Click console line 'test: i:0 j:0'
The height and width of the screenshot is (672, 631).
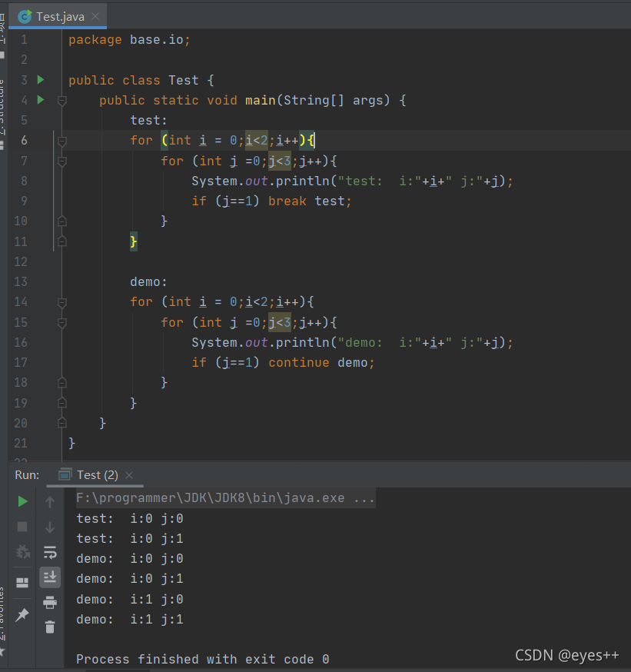(130, 518)
